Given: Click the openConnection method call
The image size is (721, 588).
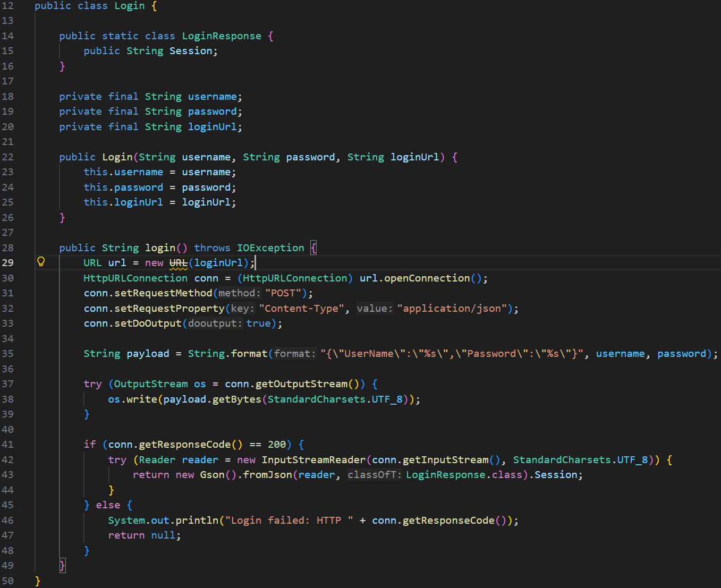Looking at the screenshot, I should 427,278.
